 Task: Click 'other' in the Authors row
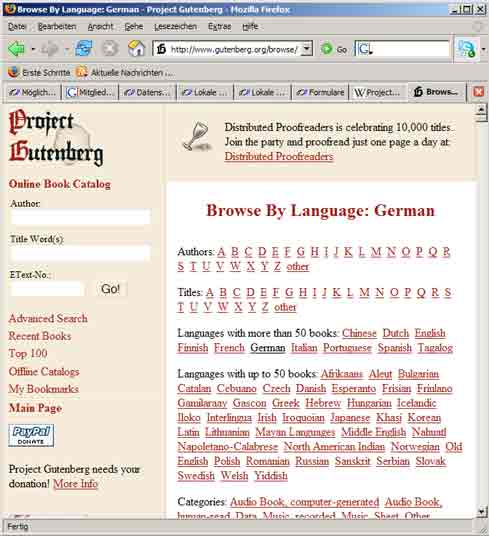(298, 266)
